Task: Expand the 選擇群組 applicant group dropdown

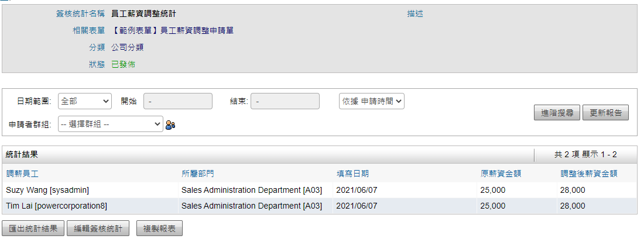Action: [x=111, y=124]
